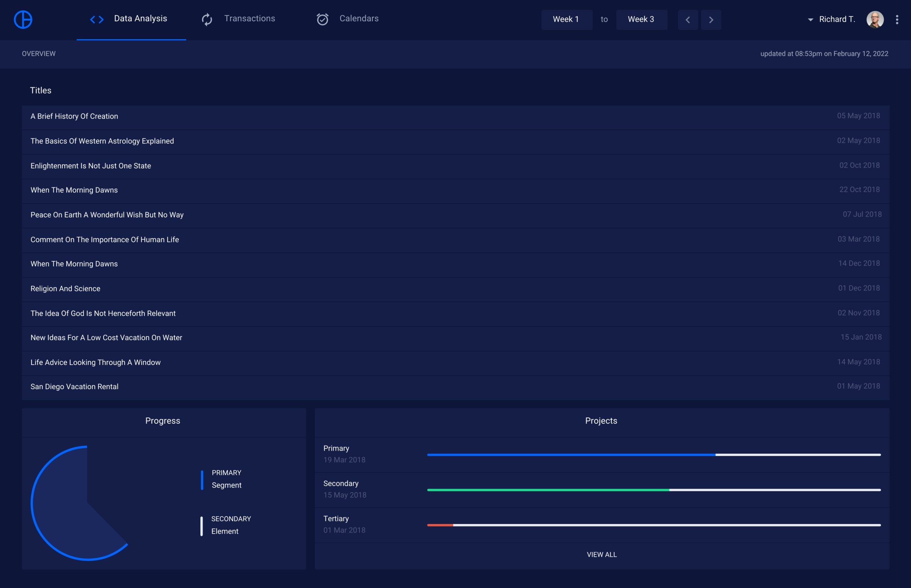The width and height of the screenshot is (911, 588).
Task: Select the PRIMARY Segment legend entry
Action: pyautogui.click(x=222, y=479)
